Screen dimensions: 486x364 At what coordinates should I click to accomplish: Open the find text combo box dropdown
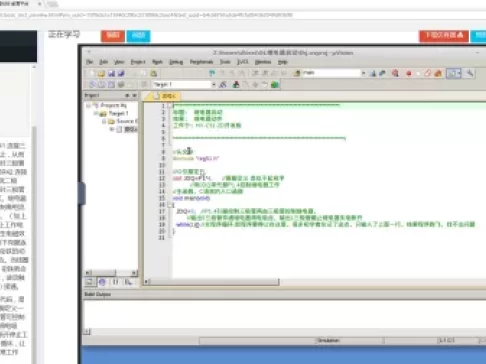tap(363, 73)
